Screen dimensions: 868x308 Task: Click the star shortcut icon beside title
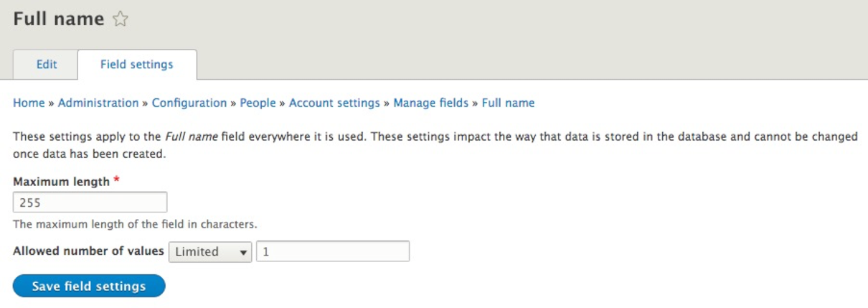121,20
